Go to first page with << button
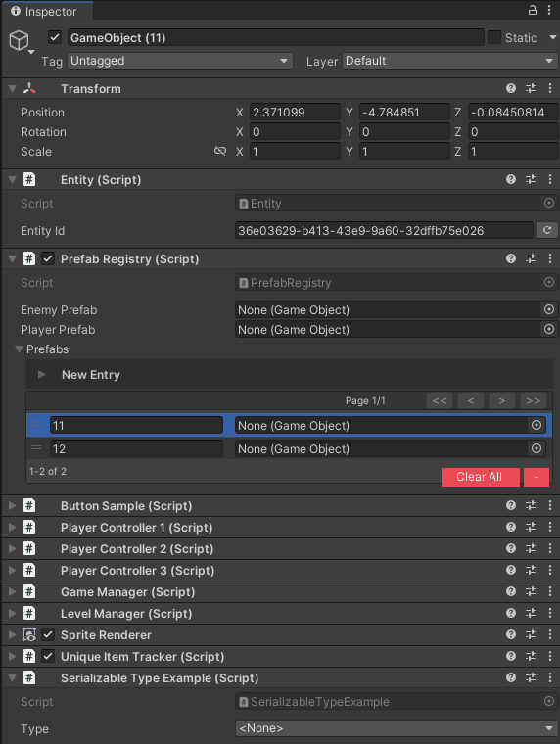Viewport: 560px width, 744px height. point(440,400)
